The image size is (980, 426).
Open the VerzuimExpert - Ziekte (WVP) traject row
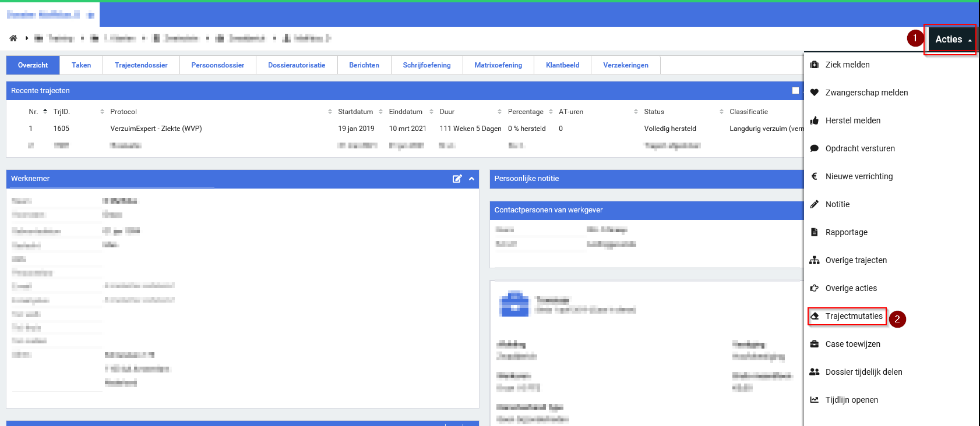tap(156, 129)
